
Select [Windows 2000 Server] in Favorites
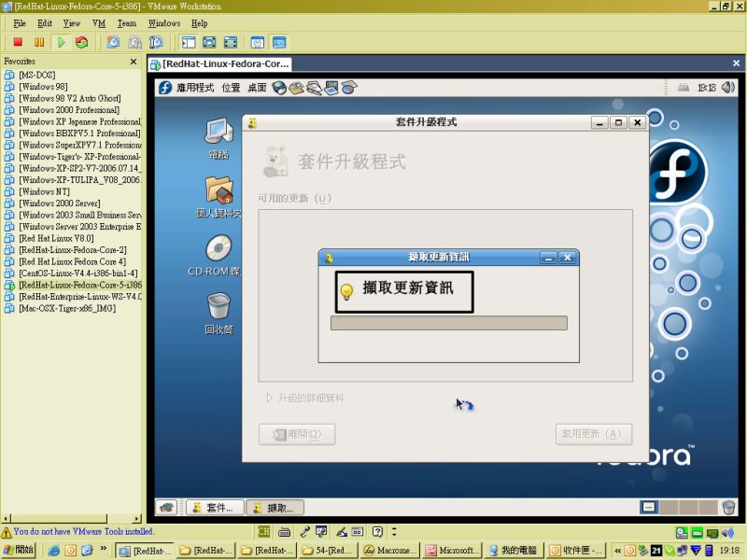tap(59, 203)
